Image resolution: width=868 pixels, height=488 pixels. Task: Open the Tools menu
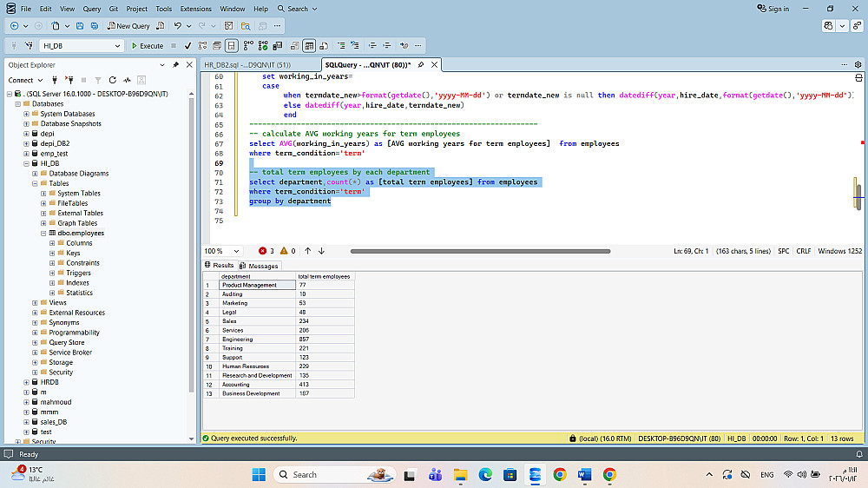point(163,9)
